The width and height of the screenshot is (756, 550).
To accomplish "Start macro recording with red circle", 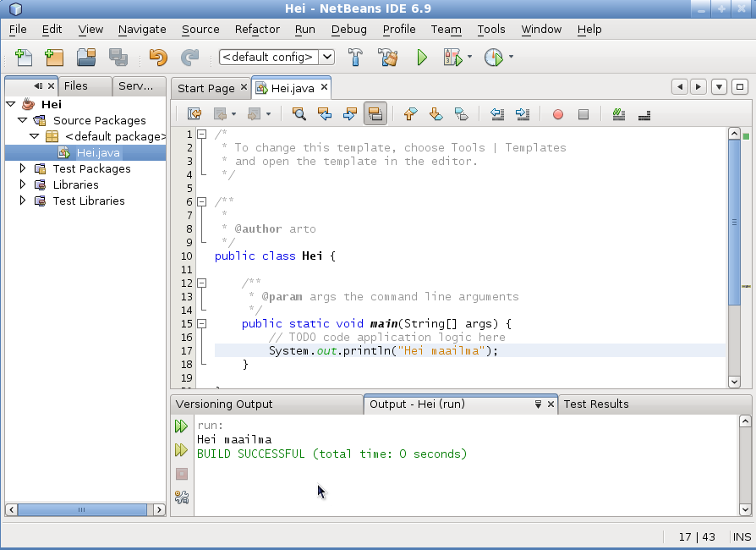I will click(558, 114).
